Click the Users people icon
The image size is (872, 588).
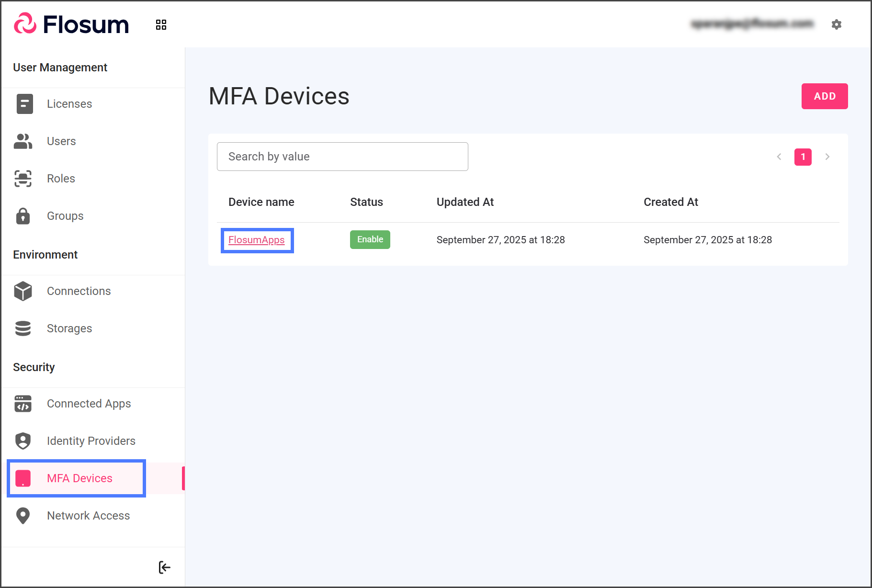[23, 141]
